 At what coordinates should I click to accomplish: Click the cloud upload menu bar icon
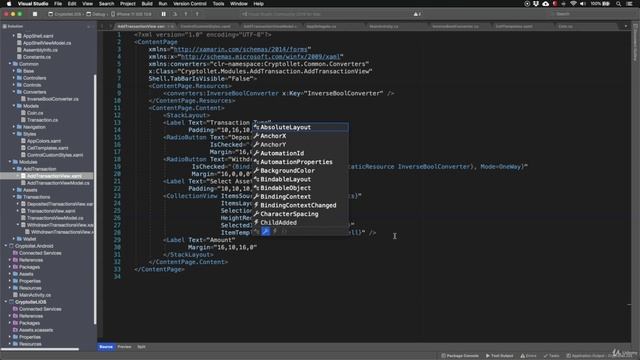click(x=546, y=4)
